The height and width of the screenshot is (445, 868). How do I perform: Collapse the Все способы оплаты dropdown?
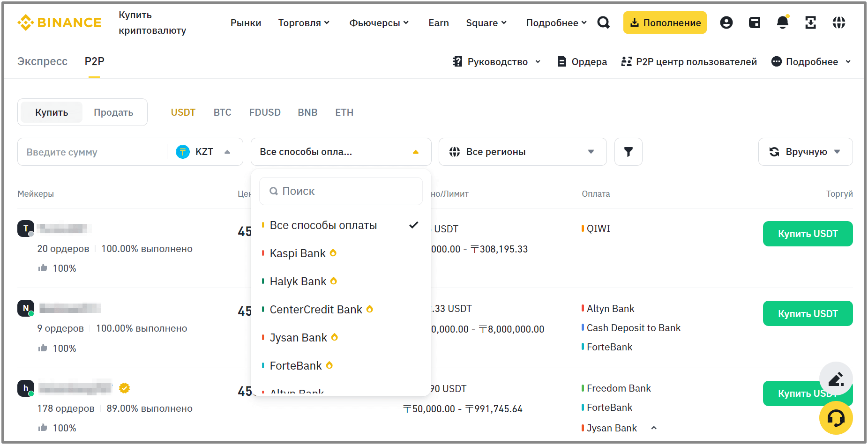341,152
